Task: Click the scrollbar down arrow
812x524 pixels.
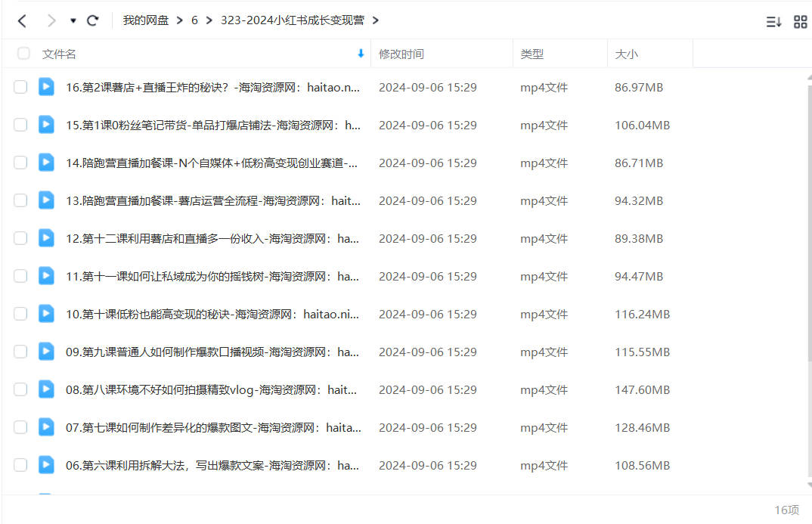Action: tap(810, 485)
